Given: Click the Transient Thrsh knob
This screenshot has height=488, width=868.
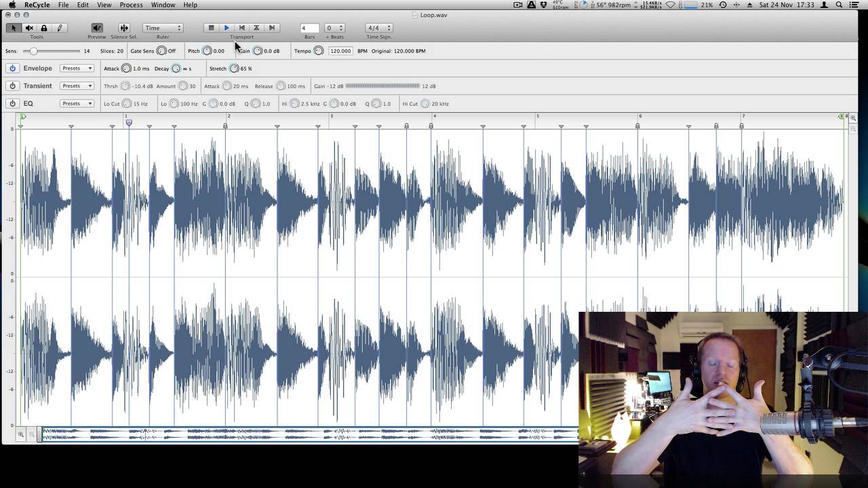Looking at the screenshot, I should tap(125, 86).
